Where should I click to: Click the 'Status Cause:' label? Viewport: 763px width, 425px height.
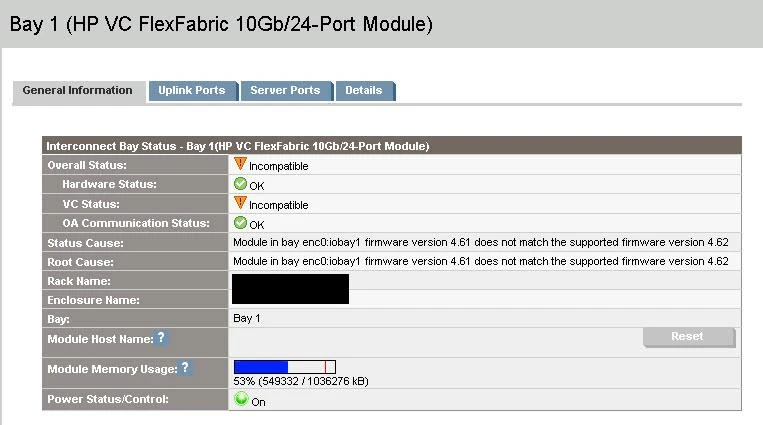[85, 243]
